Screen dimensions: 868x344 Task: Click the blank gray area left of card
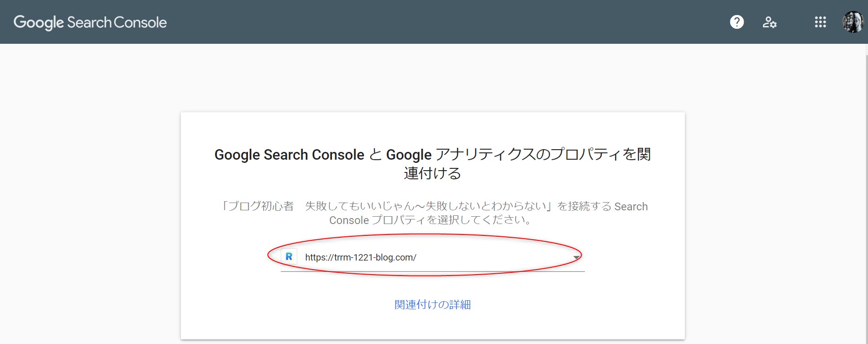click(x=91, y=205)
